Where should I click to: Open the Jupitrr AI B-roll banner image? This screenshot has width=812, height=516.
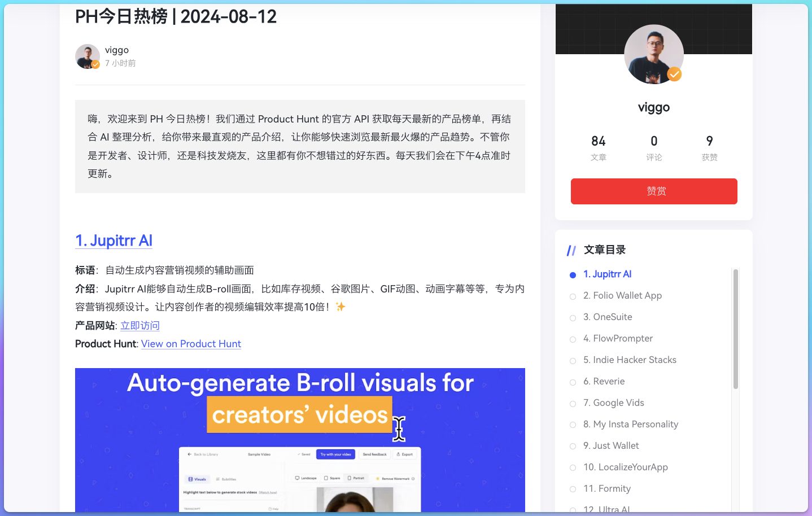pos(300,440)
